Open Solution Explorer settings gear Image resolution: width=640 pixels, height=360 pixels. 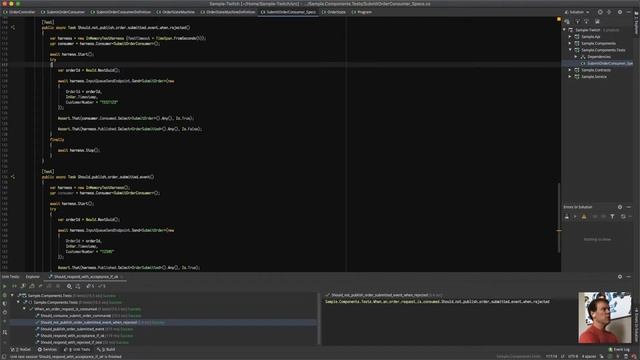point(620,12)
